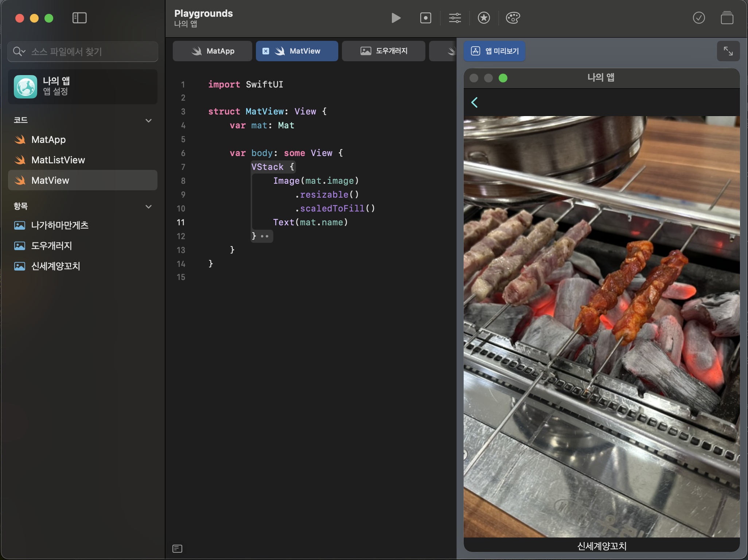Go back using the preview's back chevron

pos(475,102)
